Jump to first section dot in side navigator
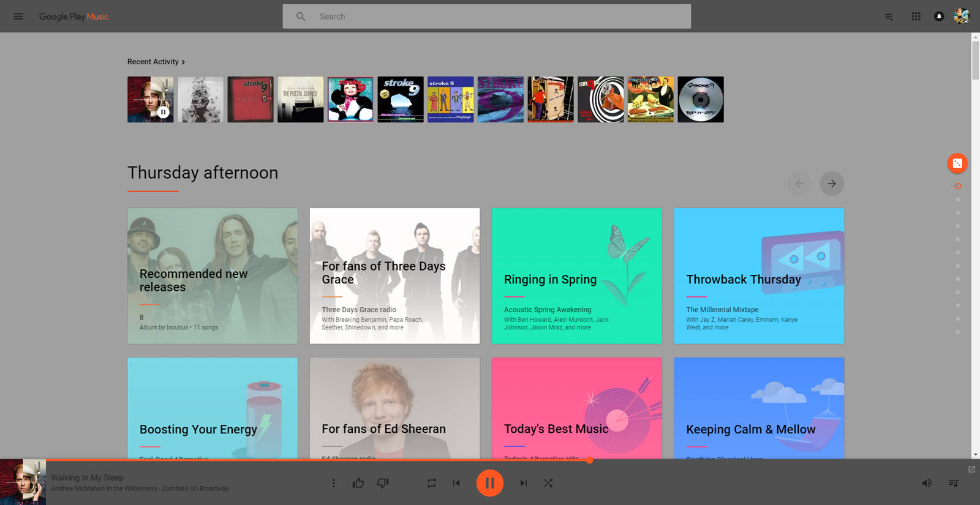 point(957,200)
